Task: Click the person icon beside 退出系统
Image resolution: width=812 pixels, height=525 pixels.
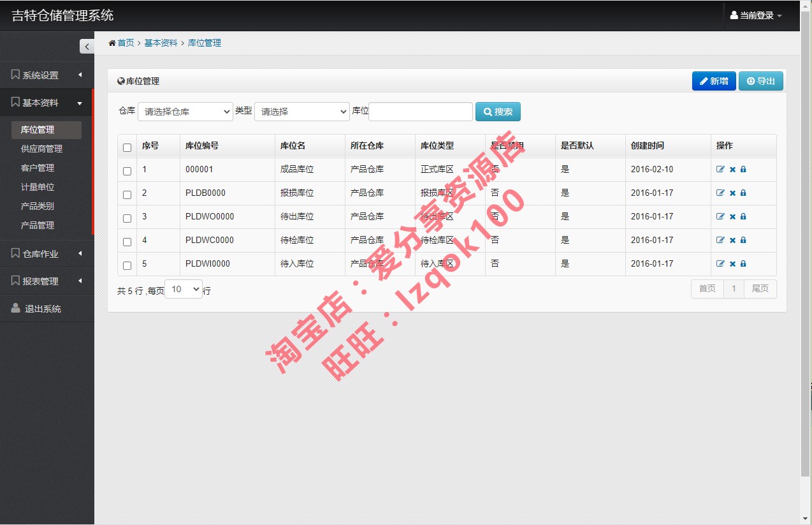Action: click(x=16, y=308)
